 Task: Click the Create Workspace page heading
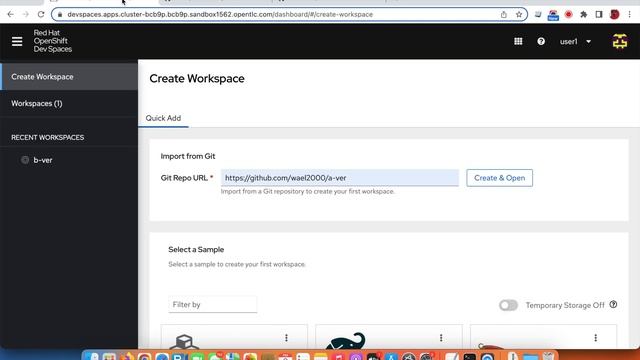coord(197,78)
